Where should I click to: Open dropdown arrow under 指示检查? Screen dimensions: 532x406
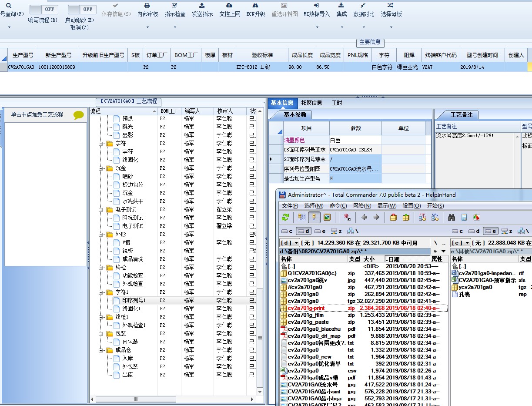pos(175,27)
